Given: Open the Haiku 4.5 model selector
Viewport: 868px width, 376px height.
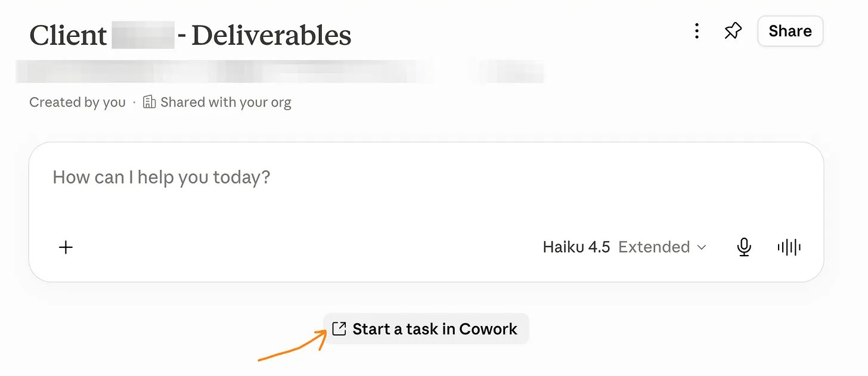Looking at the screenshot, I should tap(624, 247).
